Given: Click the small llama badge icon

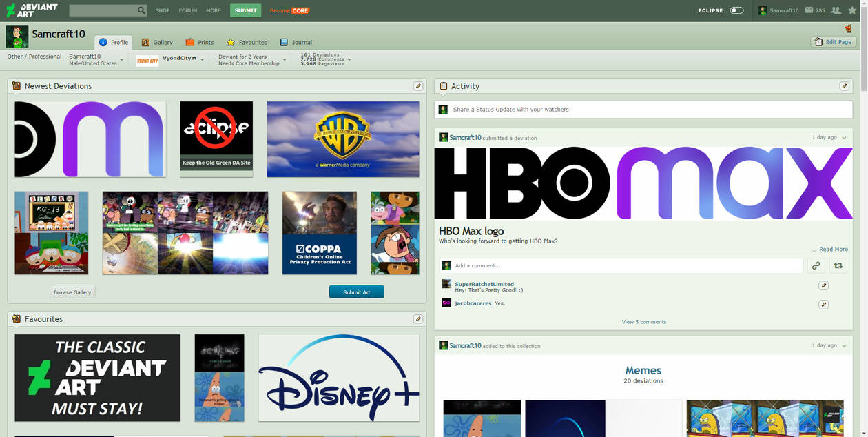Looking at the screenshot, I should tap(848, 28).
